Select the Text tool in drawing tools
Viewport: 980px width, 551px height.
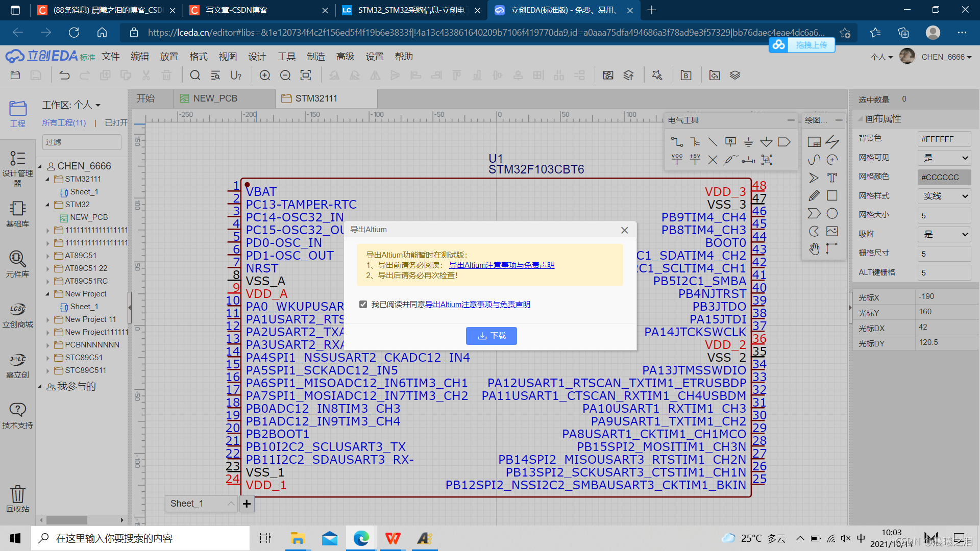click(x=832, y=178)
